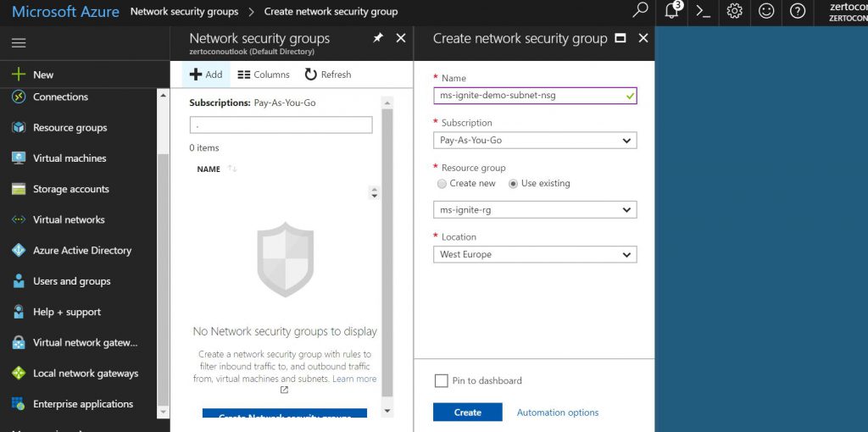
Task: Open Users and groups icon
Action: click(19, 281)
